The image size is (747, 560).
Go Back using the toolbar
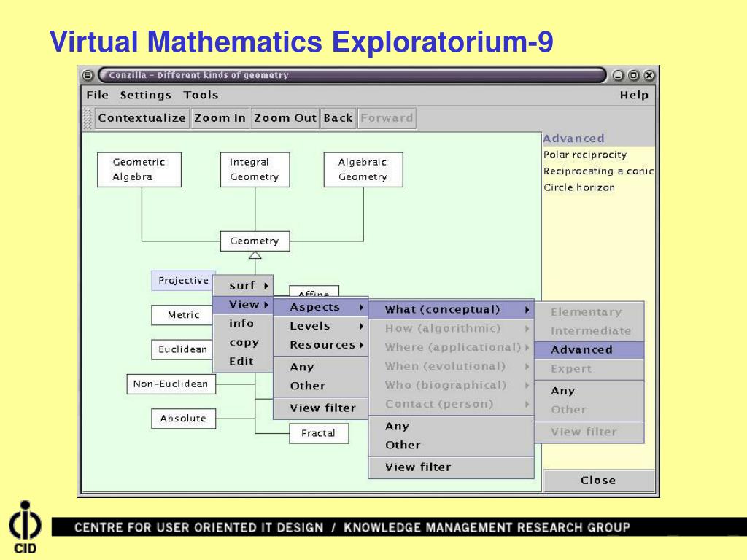pos(338,118)
